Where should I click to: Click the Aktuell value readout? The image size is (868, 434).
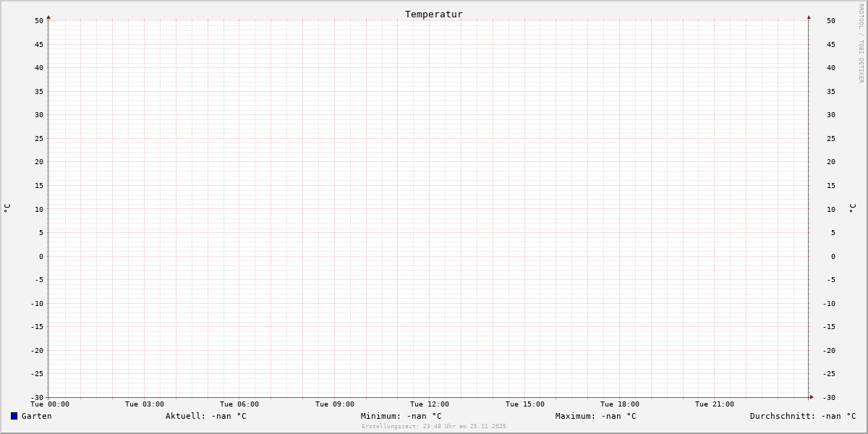click(x=205, y=416)
